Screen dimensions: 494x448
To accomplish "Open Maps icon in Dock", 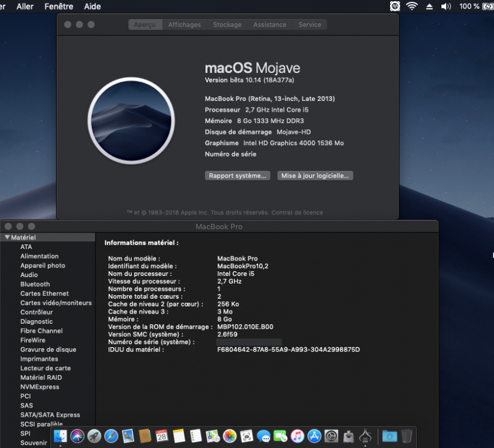I will click(213, 436).
